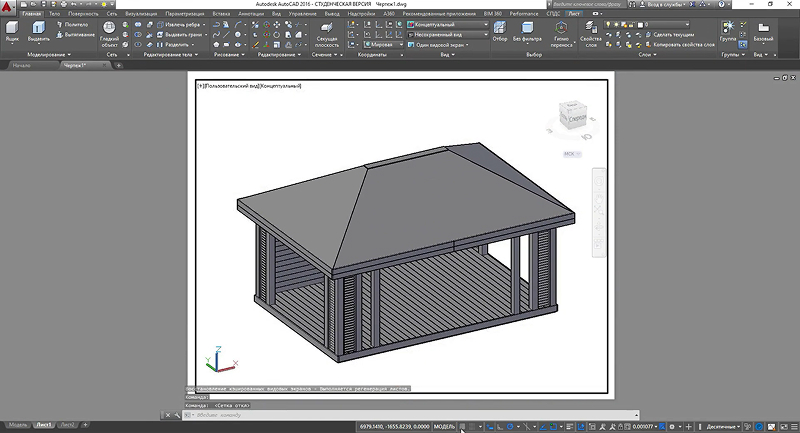Select the Гизмо переноса move gizmo

(x=561, y=34)
